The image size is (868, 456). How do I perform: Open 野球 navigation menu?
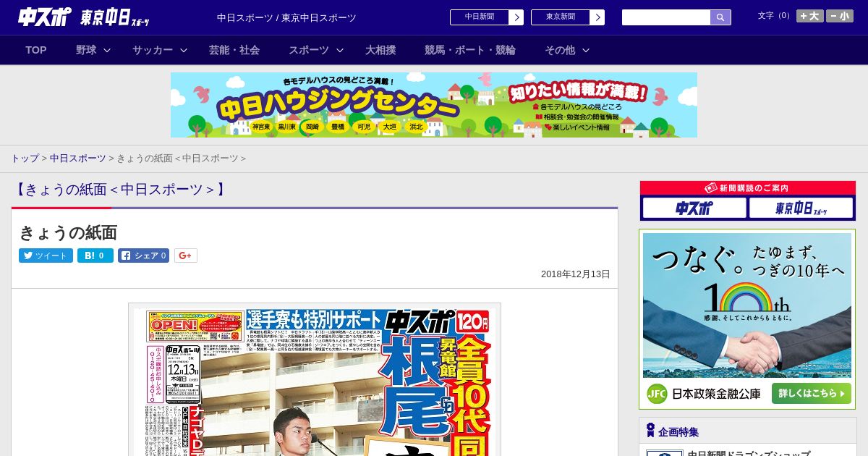point(86,50)
